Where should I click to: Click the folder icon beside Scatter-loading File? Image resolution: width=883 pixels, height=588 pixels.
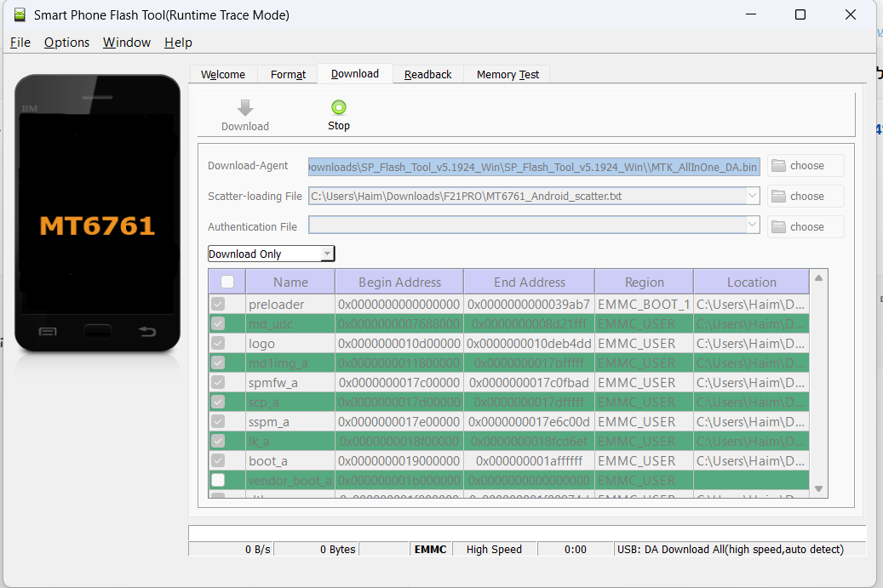[x=778, y=197]
